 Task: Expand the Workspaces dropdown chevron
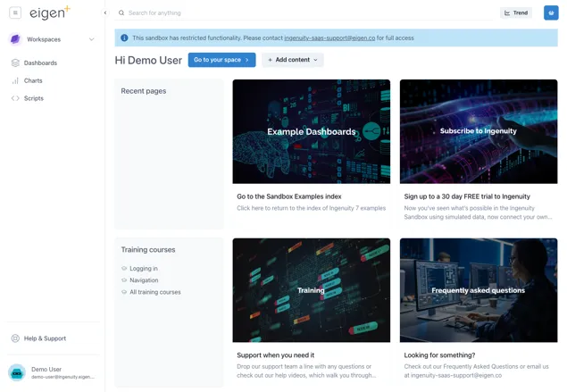click(x=91, y=39)
